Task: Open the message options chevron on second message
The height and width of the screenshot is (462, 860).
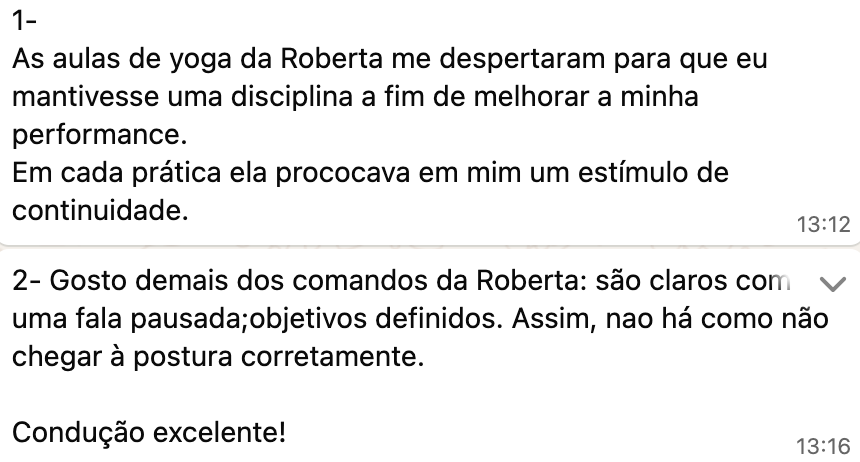Action: click(832, 284)
